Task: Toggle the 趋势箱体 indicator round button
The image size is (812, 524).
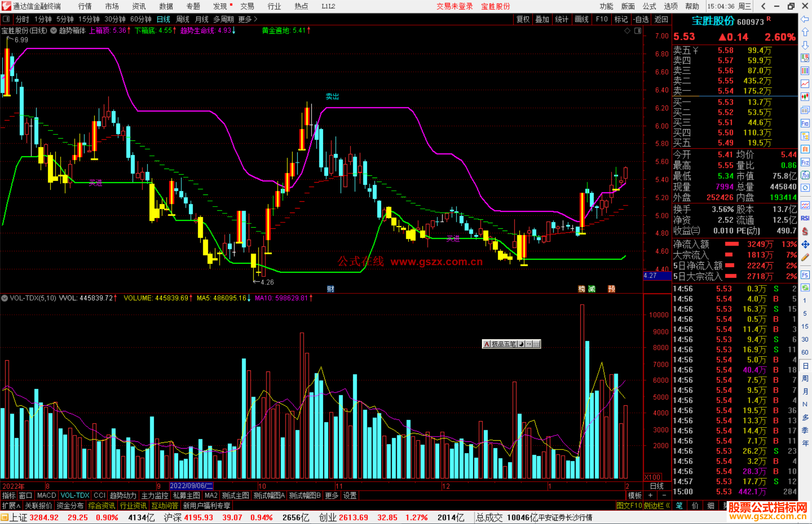Action: click(x=54, y=31)
